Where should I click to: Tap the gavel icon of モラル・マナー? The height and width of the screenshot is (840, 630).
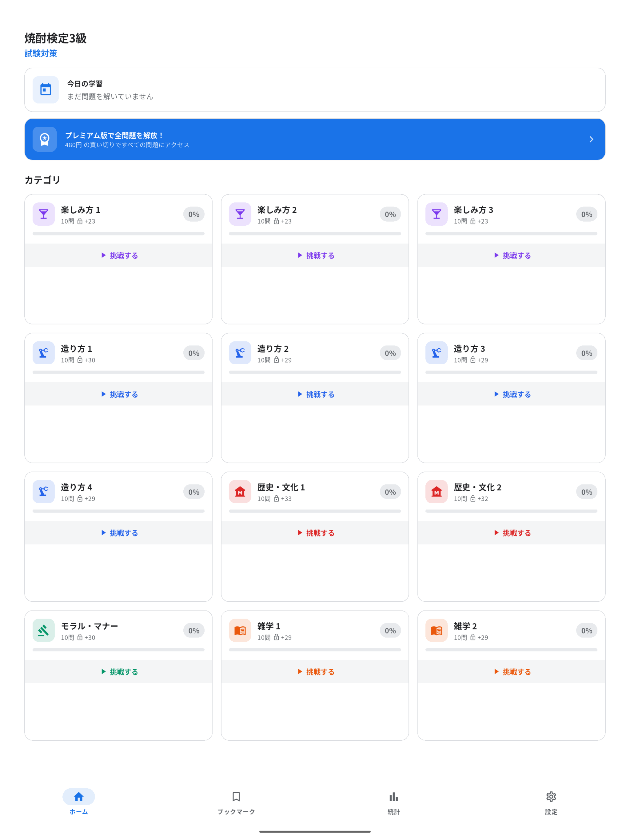point(44,630)
